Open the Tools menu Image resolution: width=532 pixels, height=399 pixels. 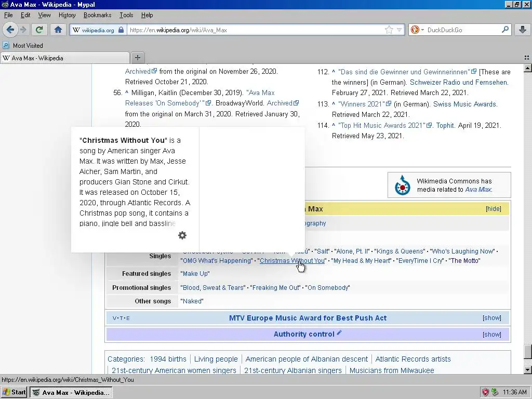pyautogui.click(x=126, y=15)
